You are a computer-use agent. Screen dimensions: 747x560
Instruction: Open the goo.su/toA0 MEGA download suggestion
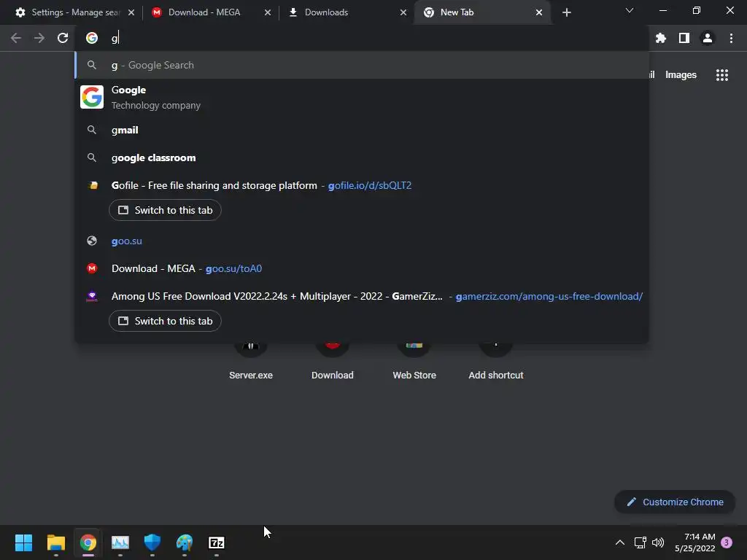(362, 268)
